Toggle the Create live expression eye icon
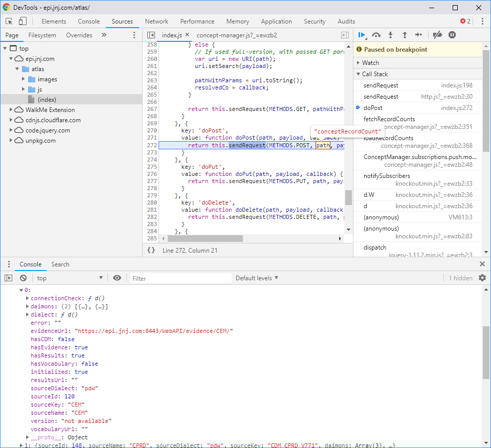 pyautogui.click(x=117, y=278)
